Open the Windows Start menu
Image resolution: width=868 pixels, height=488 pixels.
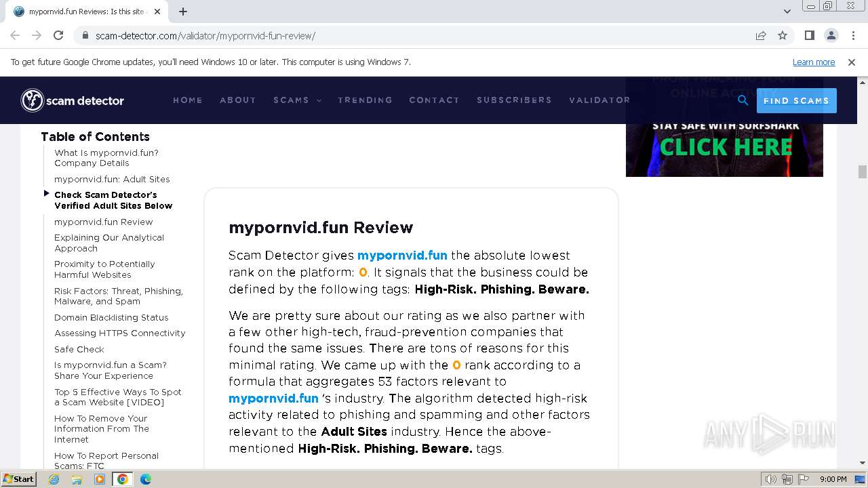point(19,479)
